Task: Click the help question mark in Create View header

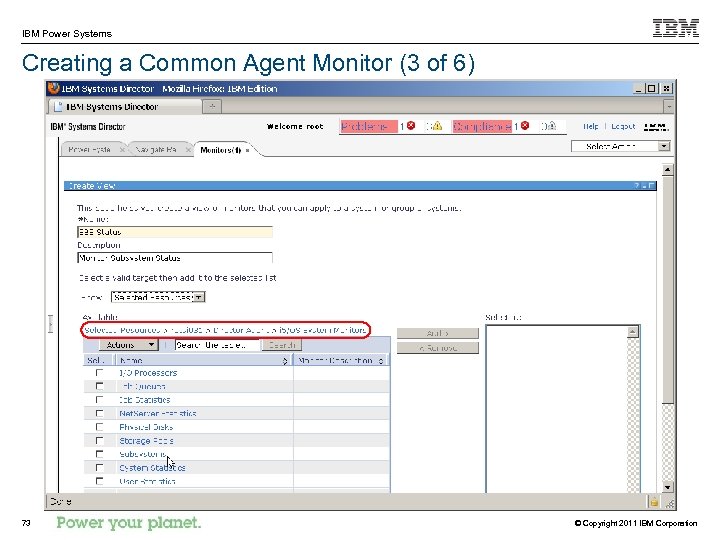Action: 636,186
